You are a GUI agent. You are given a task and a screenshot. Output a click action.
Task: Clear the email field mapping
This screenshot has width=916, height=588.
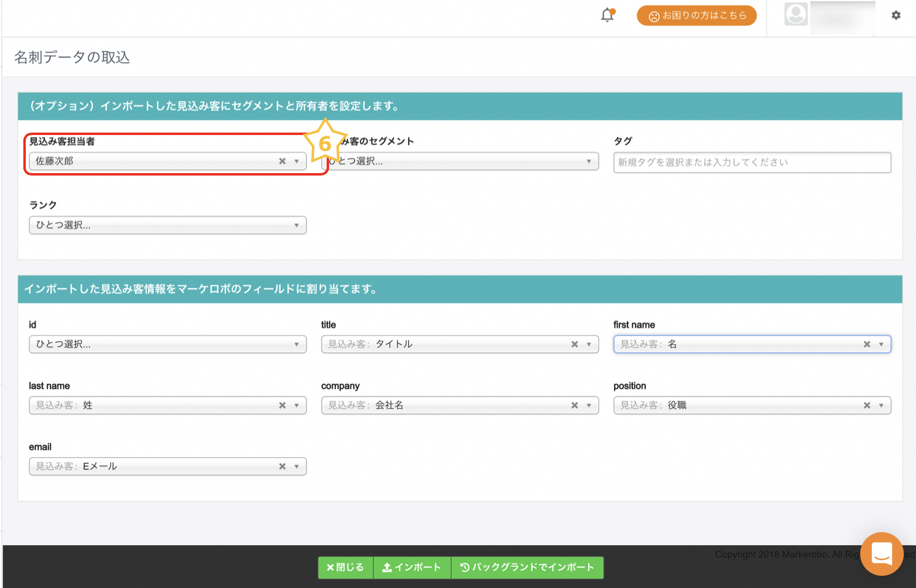click(x=282, y=466)
